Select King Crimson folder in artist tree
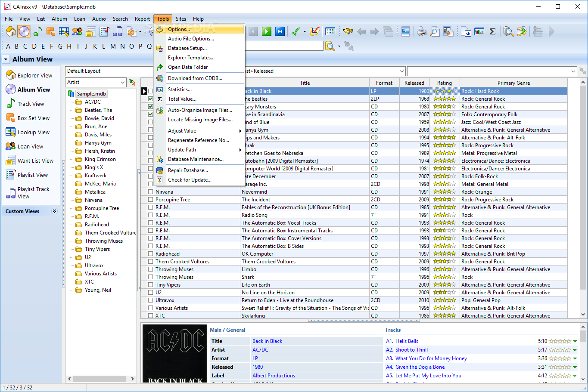This screenshot has width=588, height=392. click(x=100, y=159)
